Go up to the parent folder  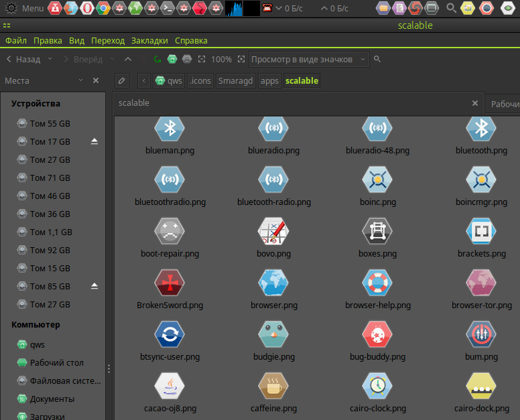128,60
